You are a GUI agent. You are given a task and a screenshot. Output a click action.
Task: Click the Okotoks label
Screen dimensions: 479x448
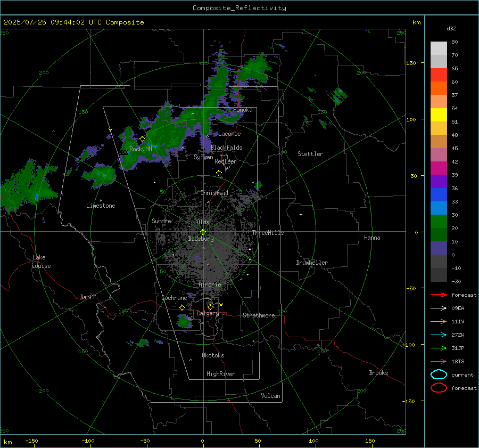[x=213, y=355]
